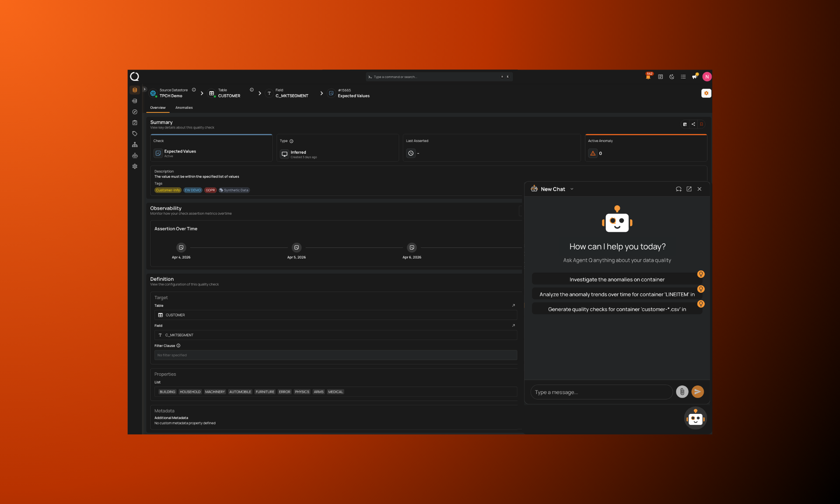Viewport: 840px width, 504px height.
Task: Click the Checks clipboard icon in sidebar
Action: [135, 123]
